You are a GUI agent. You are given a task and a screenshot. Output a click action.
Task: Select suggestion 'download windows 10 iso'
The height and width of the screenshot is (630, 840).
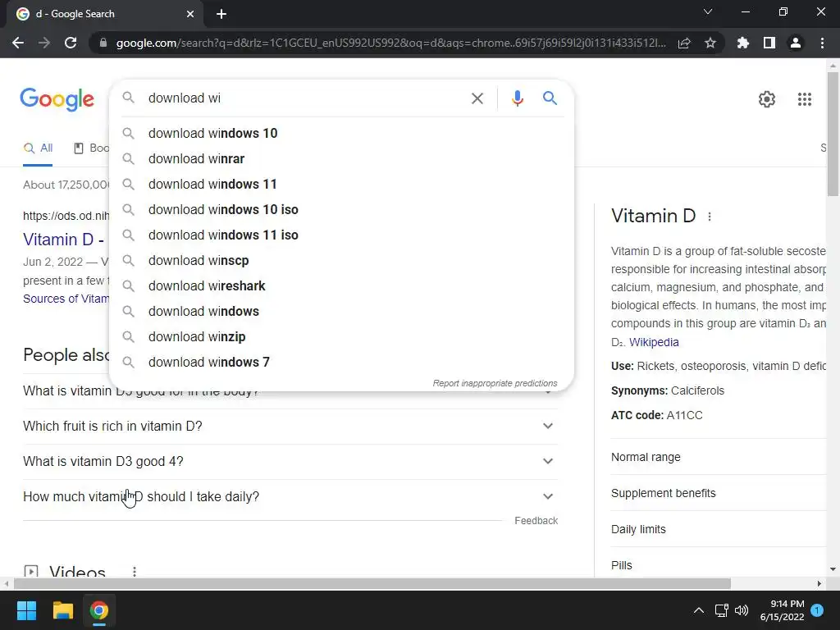[340, 209]
